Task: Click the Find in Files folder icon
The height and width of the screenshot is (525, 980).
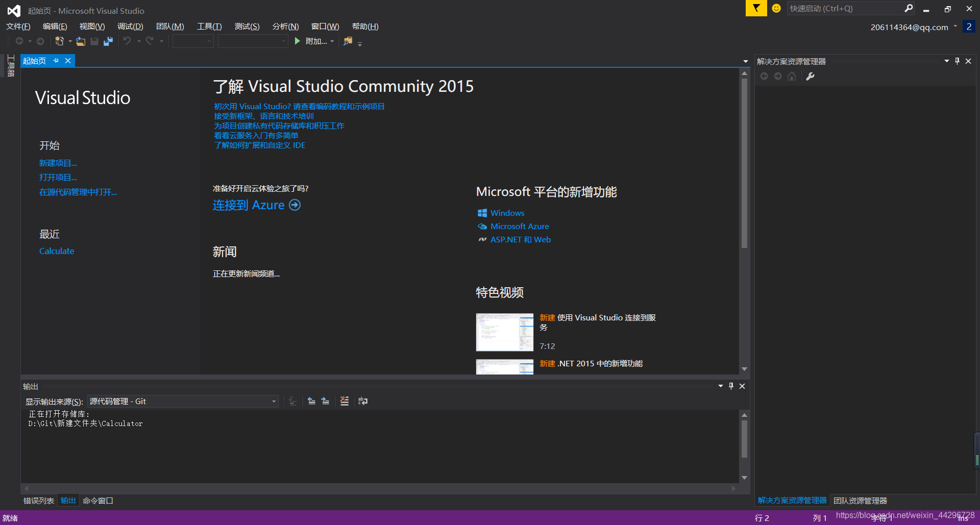Action: (x=348, y=41)
